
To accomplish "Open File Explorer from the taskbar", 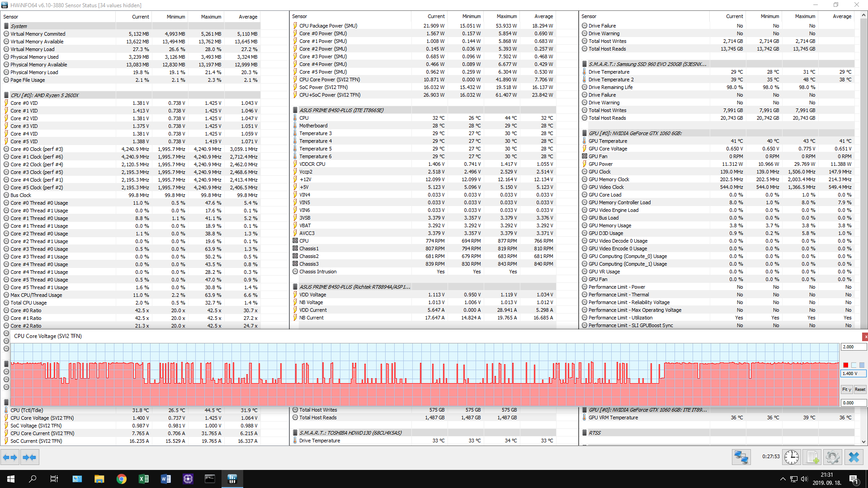I will pos(99,479).
